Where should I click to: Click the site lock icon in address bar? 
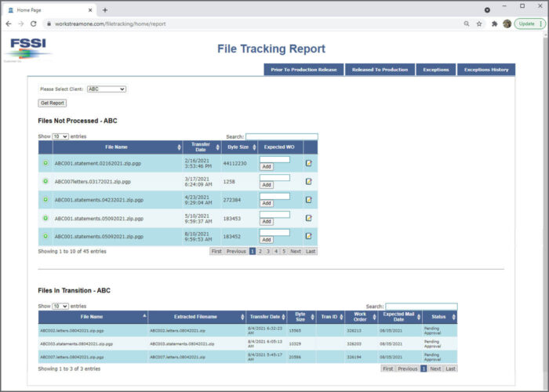click(x=49, y=24)
